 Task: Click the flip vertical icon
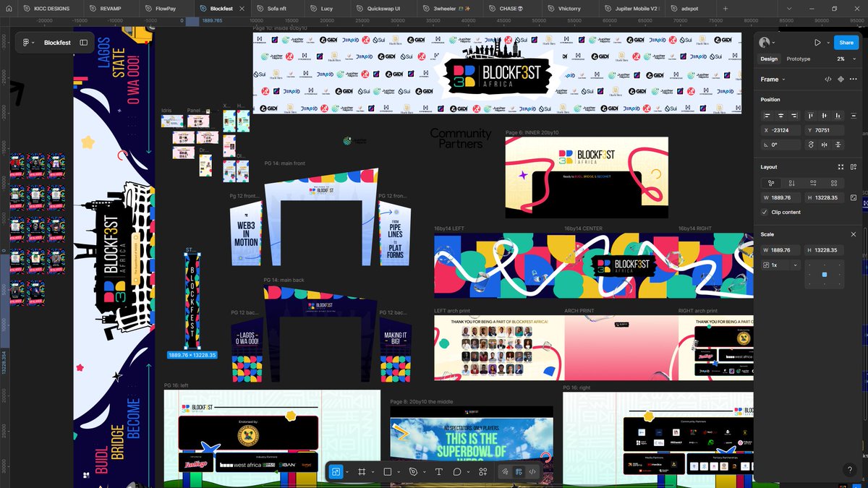tap(838, 145)
